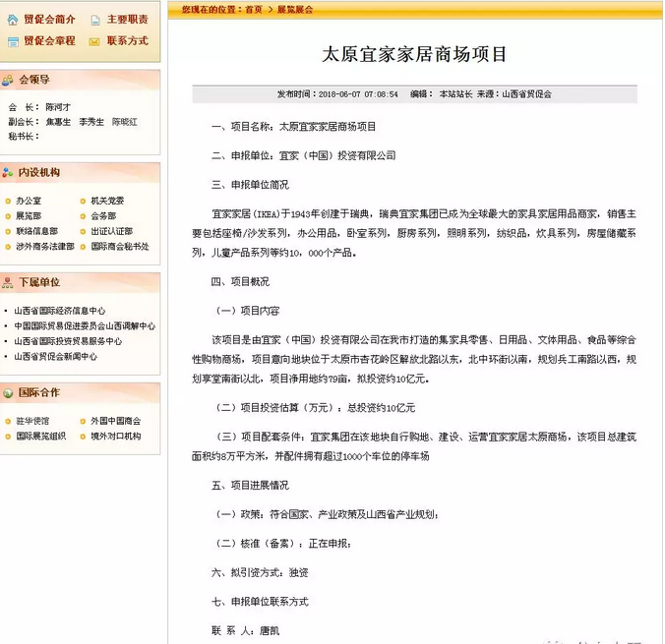Go to 首页 in breadcrumb

tap(254, 9)
